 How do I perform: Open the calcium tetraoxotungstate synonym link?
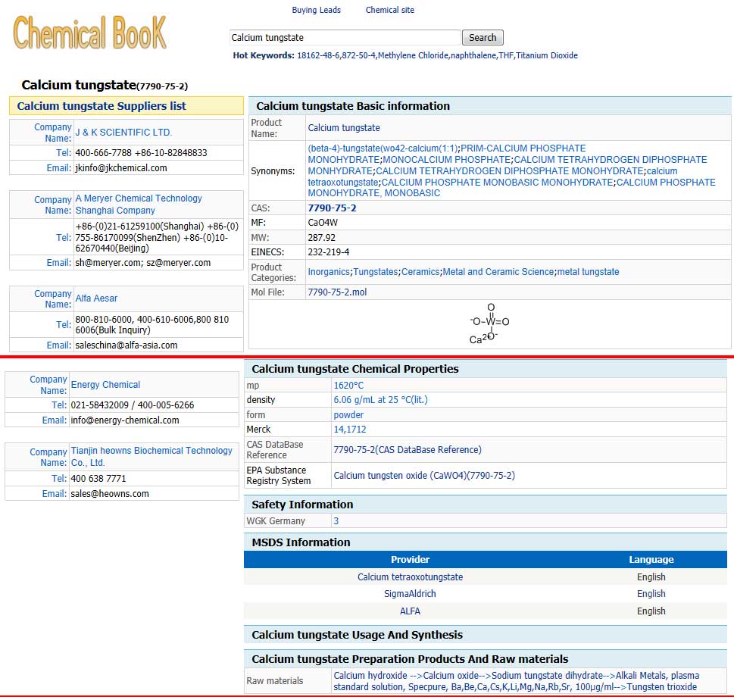pyautogui.click(x=492, y=177)
